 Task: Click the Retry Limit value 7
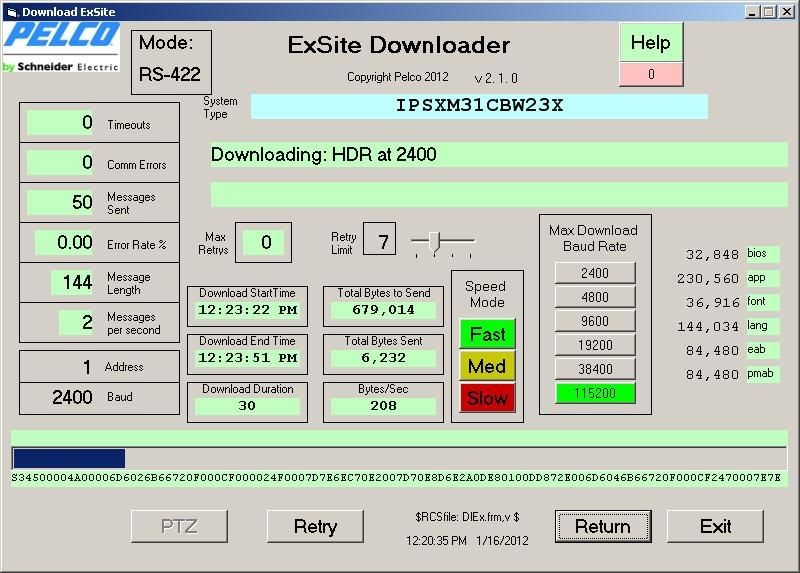coord(380,239)
